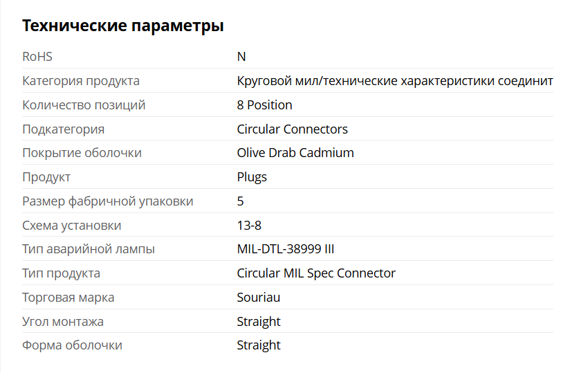The height and width of the screenshot is (373, 588).
Task: Select the Тип продукта label
Action: coord(61,273)
